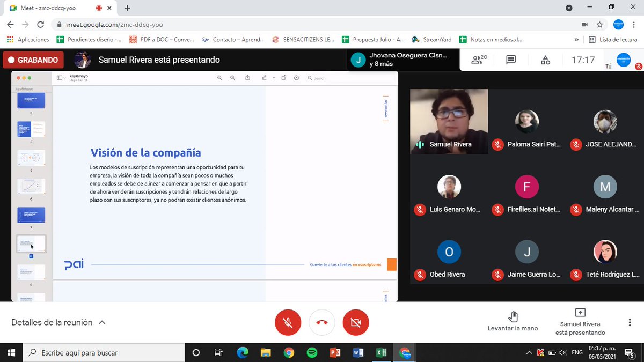Select the markup pen tool

264,78
